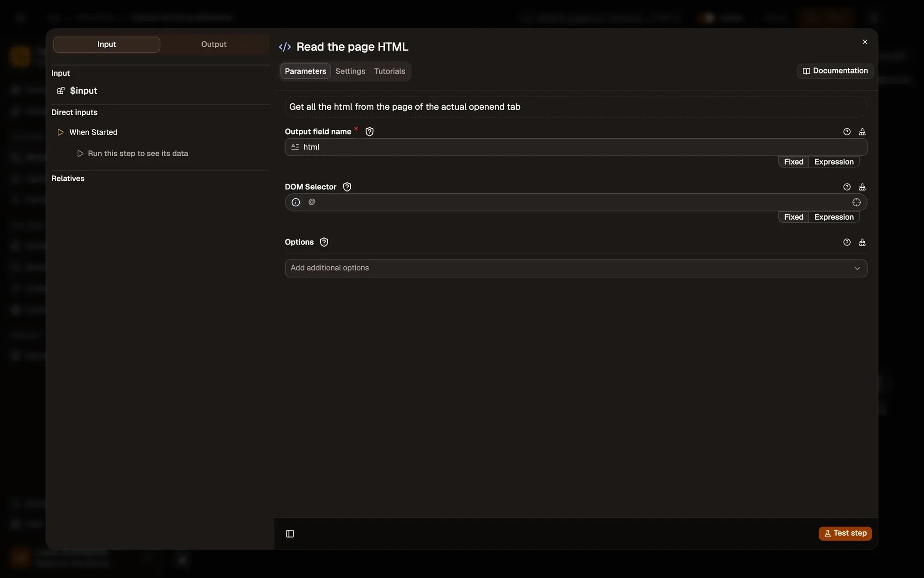
Task: Open the Documentation link
Action: click(x=835, y=71)
